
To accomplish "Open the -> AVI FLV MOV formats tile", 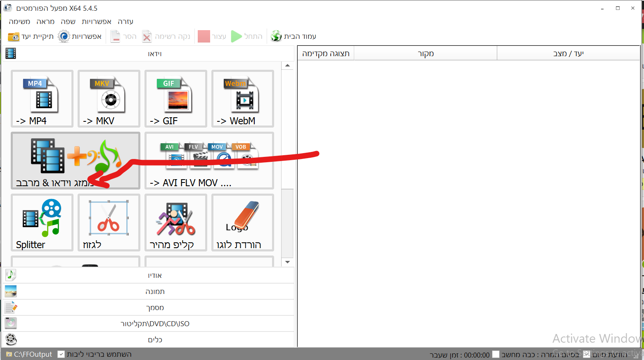I will (209, 161).
